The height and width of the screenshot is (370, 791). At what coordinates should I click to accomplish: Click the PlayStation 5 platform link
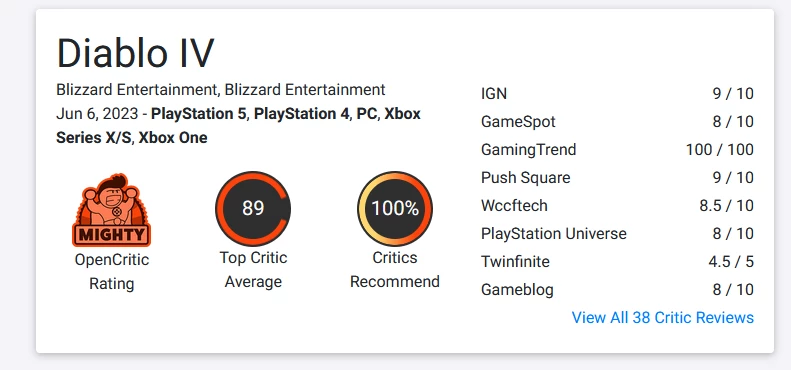pyautogui.click(x=199, y=114)
